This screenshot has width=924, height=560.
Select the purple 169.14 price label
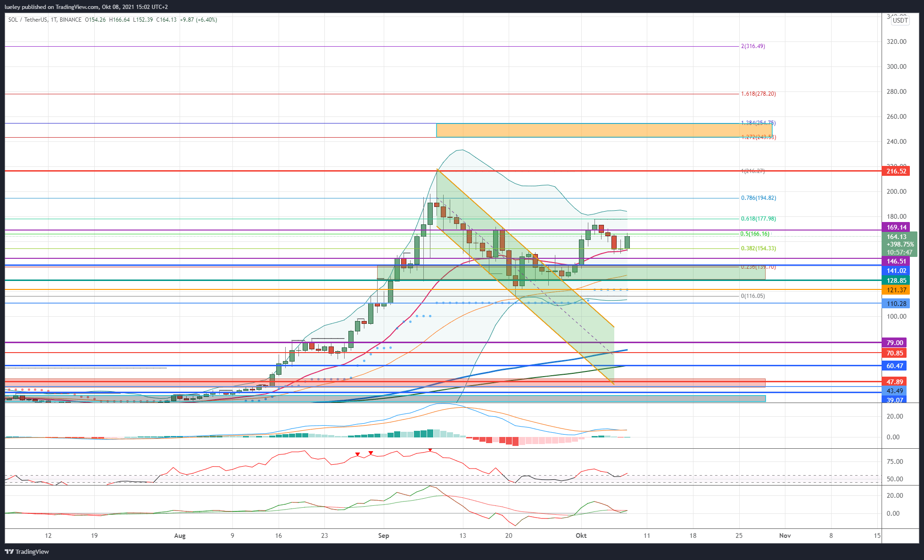[896, 227]
